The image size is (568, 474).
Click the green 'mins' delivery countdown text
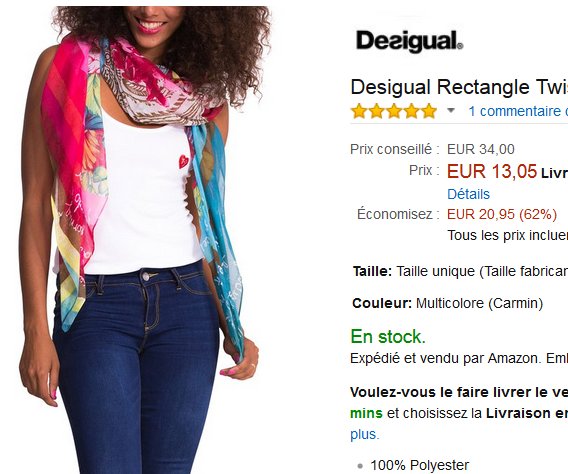pos(366,413)
